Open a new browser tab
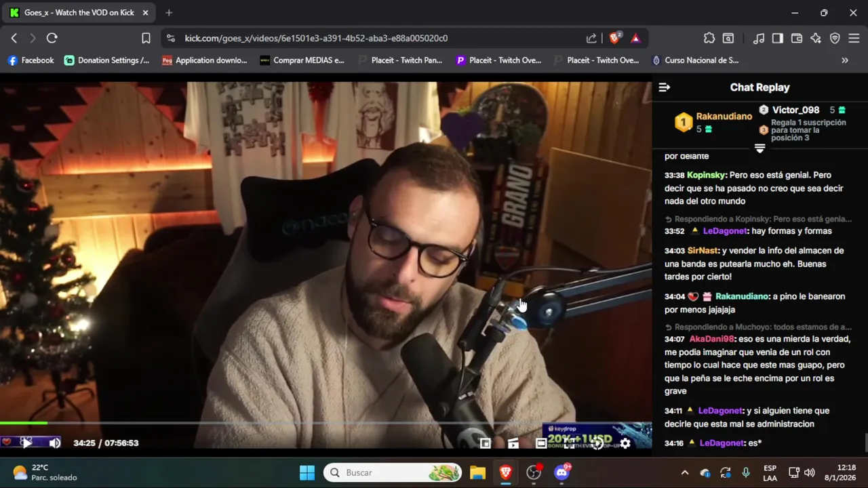The image size is (868, 488). point(169,12)
